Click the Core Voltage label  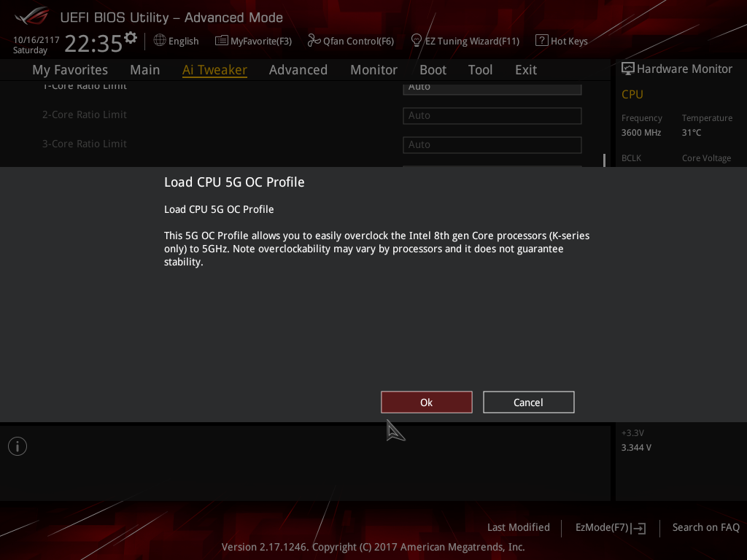click(706, 158)
